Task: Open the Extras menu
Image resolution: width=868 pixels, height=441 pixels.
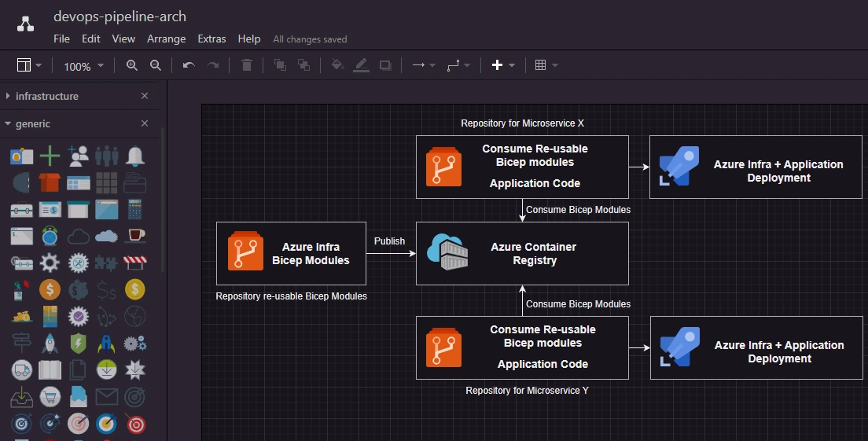Action: pyautogui.click(x=211, y=39)
